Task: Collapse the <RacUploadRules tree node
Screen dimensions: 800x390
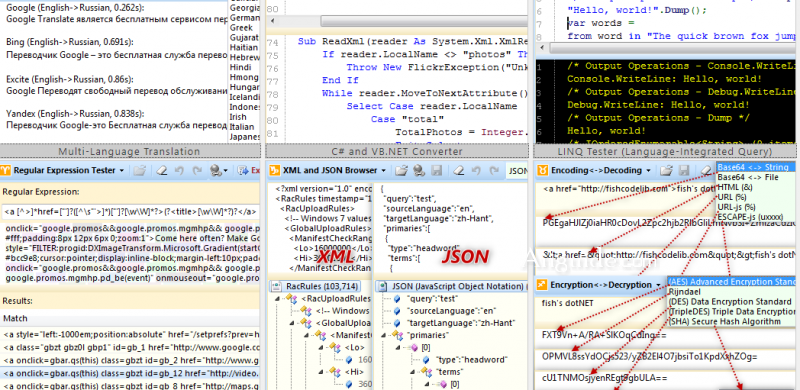Action: pos(278,299)
